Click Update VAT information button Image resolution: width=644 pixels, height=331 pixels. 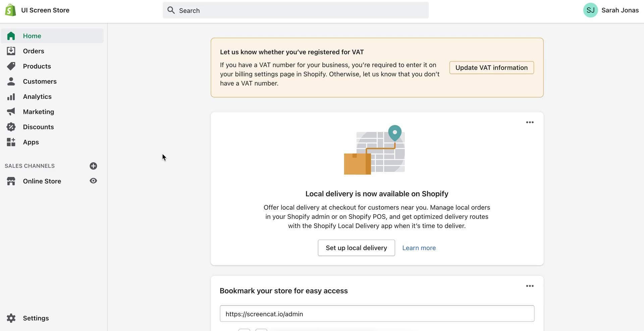491,68
